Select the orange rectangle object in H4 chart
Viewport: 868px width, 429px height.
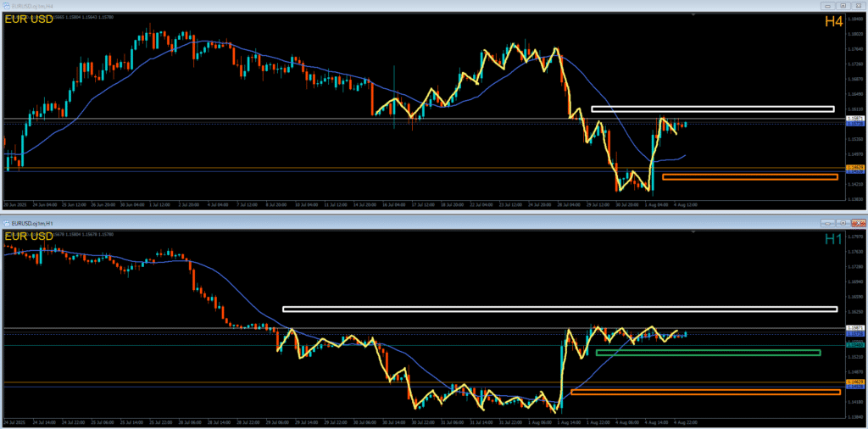[x=750, y=177]
